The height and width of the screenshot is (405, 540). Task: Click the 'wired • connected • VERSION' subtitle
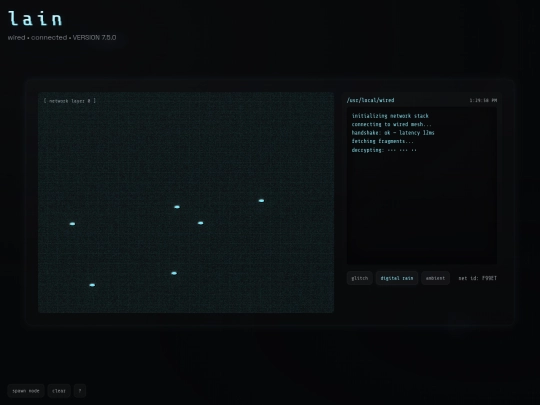pyautogui.click(x=62, y=37)
